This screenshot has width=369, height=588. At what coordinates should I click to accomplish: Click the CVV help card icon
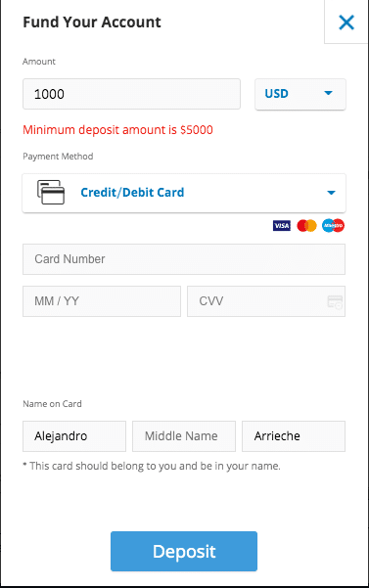[x=335, y=301]
